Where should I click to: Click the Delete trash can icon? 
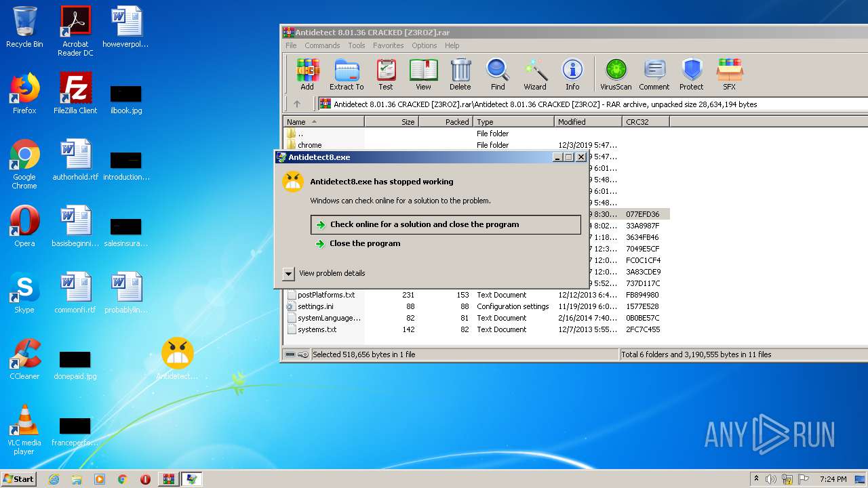point(460,74)
